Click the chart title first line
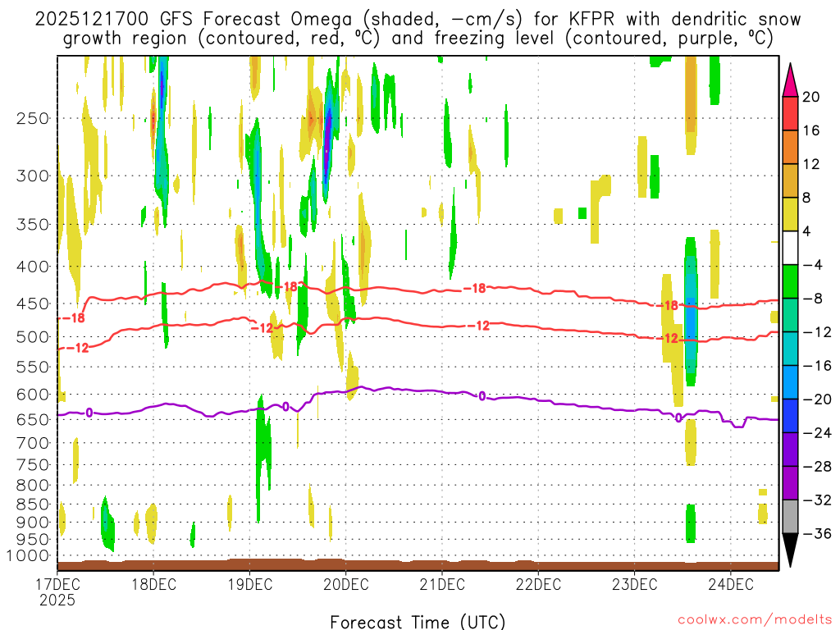The image size is (840, 630). point(418,20)
